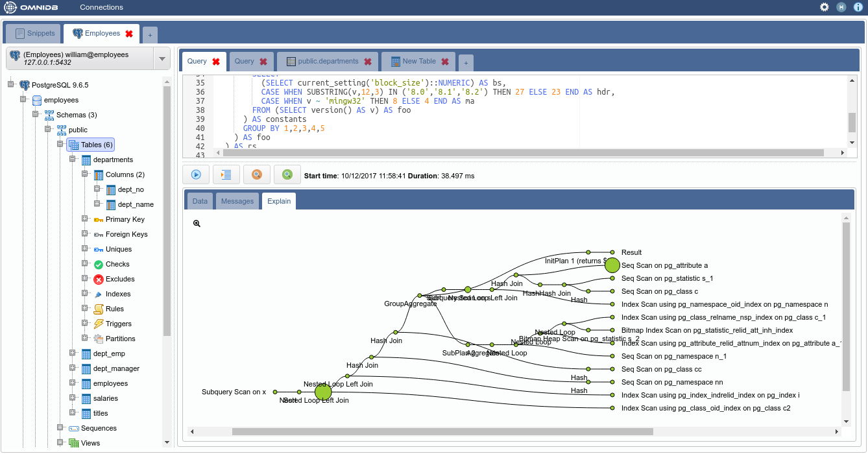Expand the dept_no column node
868x454 pixels.
[x=97, y=189]
